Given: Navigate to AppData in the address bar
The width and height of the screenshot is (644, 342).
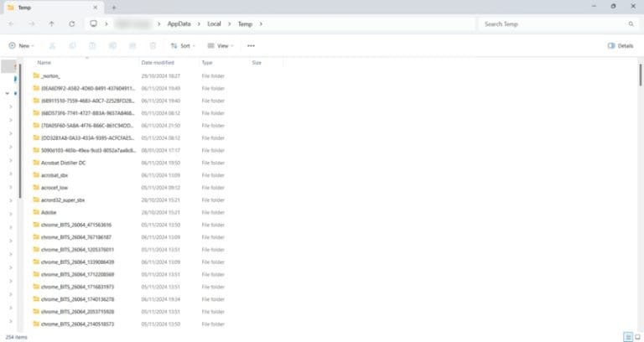Looking at the screenshot, I should (179, 23).
